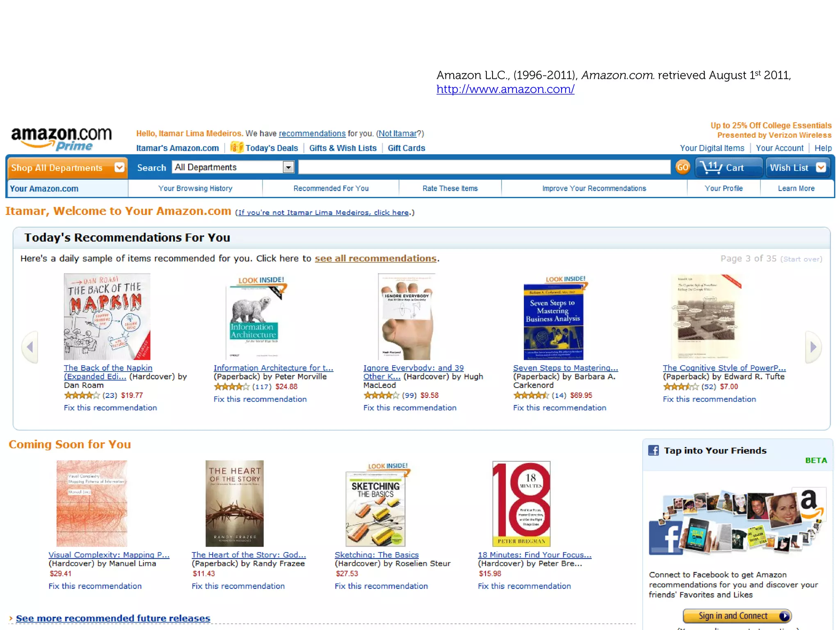840x630 pixels.
Task: Show next recommendations with right arrow
Action: click(813, 347)
